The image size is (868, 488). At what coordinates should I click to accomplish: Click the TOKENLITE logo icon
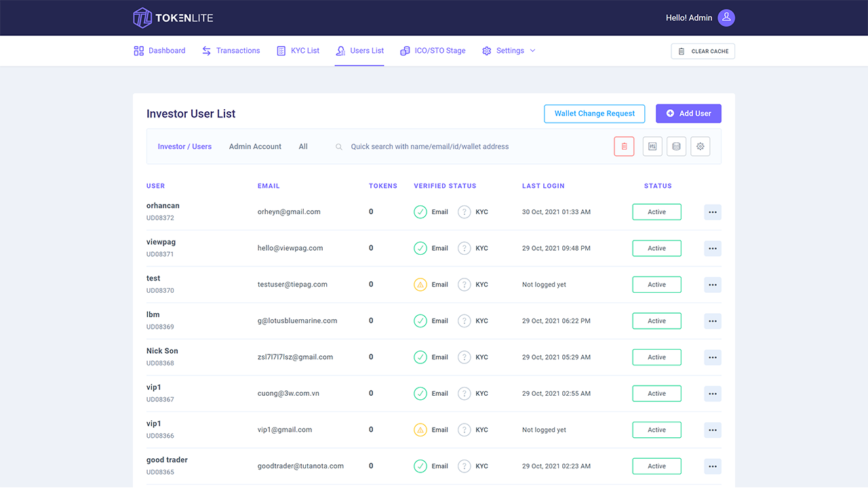point(142,18)
